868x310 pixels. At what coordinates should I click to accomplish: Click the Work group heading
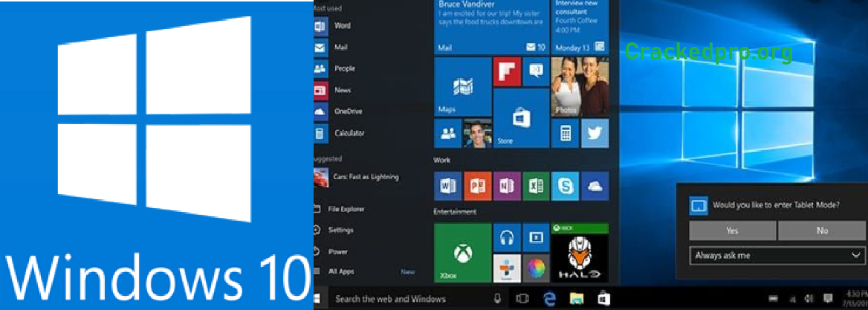442,160
